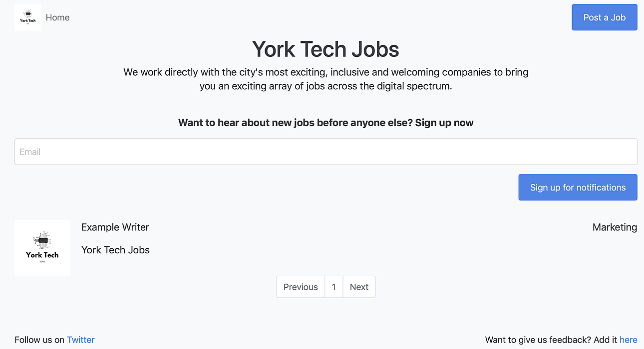Image resolution: width=644 pixels, height=349 pixels.
Task: Click the 'Sign up now' prompt heading
Action: [325, 123]
